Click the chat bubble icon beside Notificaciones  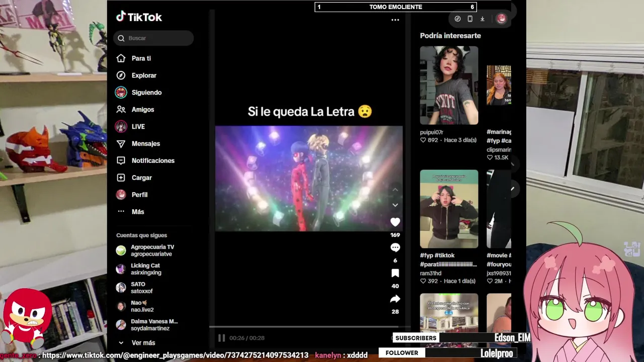[x=121, y=161]
